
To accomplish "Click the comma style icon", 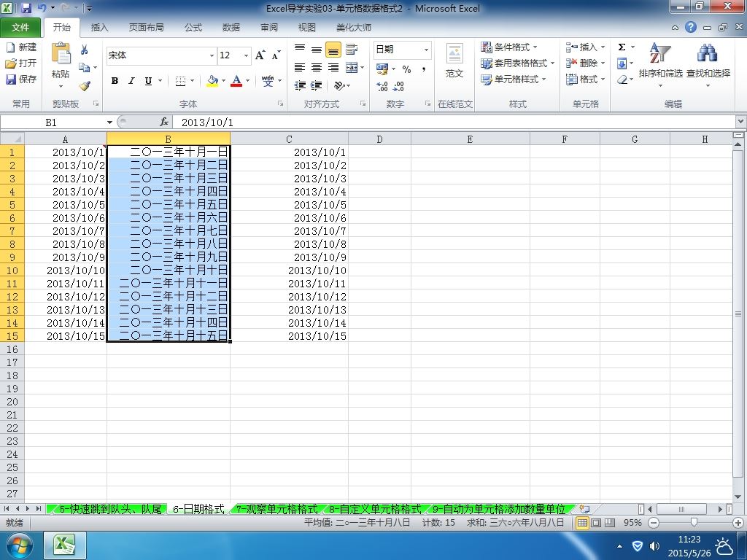I will coord(423,69).
